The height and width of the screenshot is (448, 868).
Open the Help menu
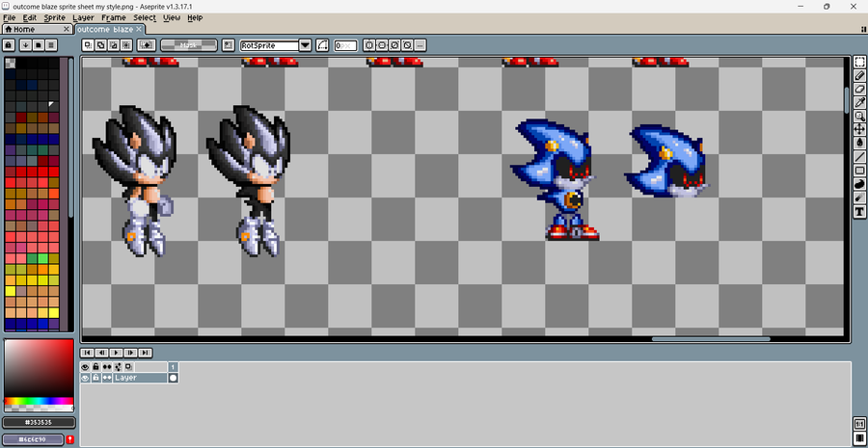coord(195,17)
